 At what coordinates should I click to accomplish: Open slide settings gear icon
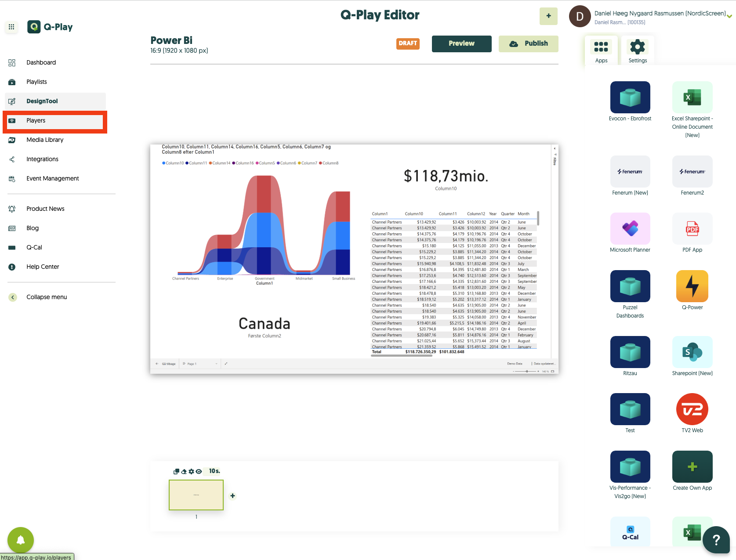(x=191, y=471)
